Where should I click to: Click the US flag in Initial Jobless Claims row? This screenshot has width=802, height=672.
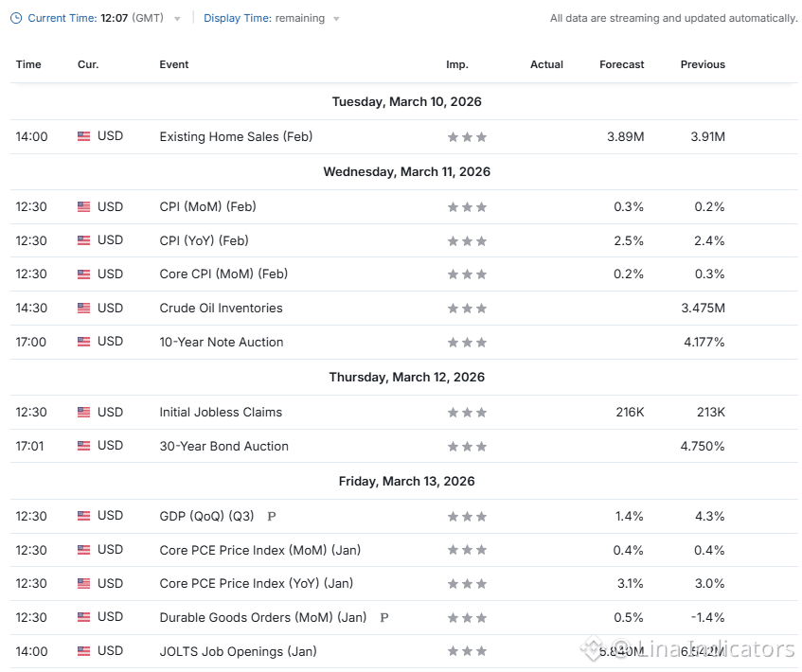pos(83,413)
